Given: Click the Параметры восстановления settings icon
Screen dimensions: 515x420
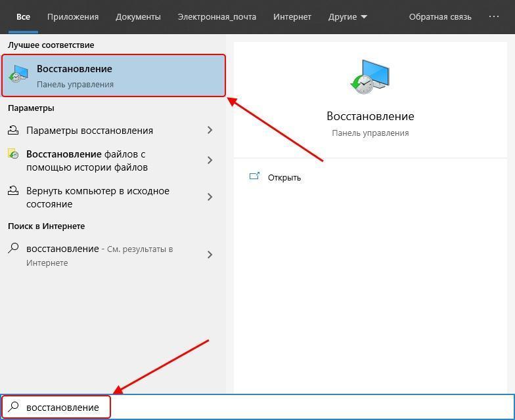Looking at the screenshot, I should 13,130.
